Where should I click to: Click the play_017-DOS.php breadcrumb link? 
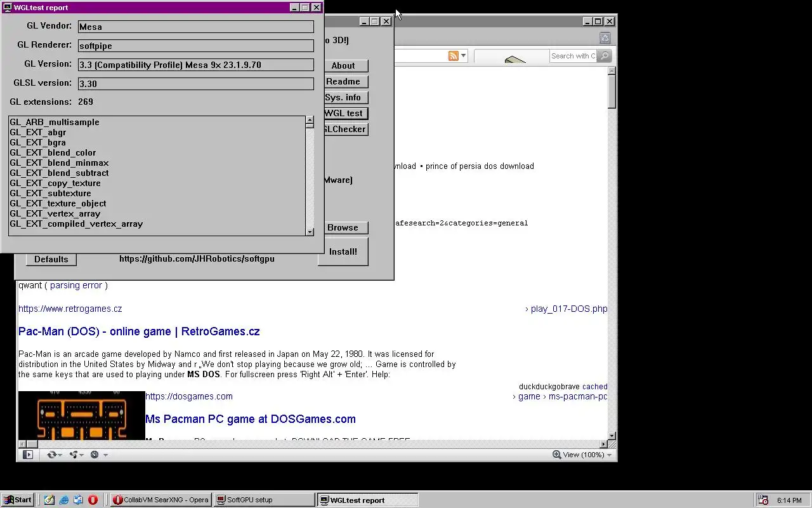pos(569,309)
